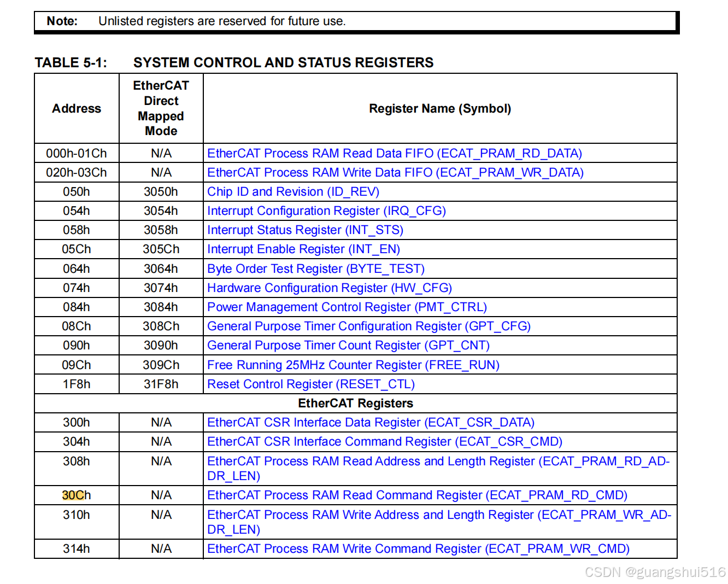The width and height of the screenshot is (728, 584).
Task: Select direct mapped value 3064h
Action: tap(161, 268)
